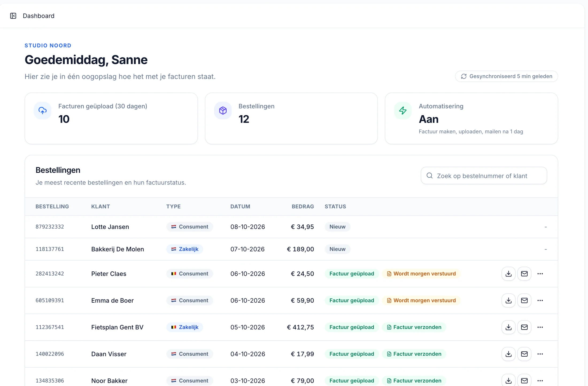Click the lightning bolt Automatisering icon

[x=403, y=110]
